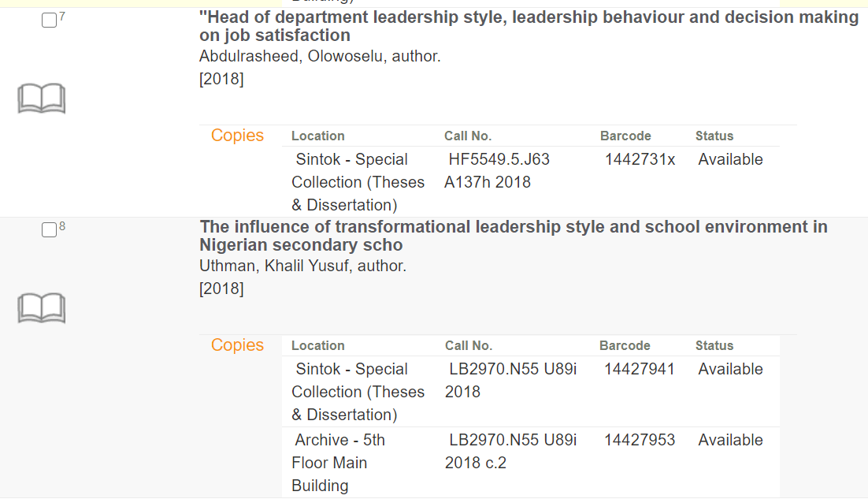Viewport: 868px width, 499px height.
Task: Click the book icon for Uthman's thesis
Action: 41,308
